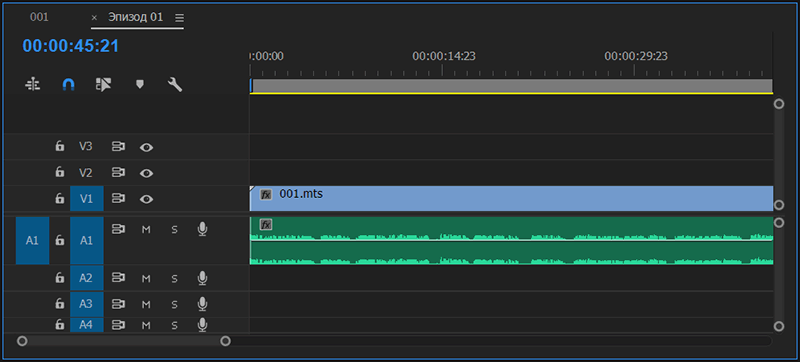Toggle track lock on V2
Screen dimensions: 800x362
[60, 172]
